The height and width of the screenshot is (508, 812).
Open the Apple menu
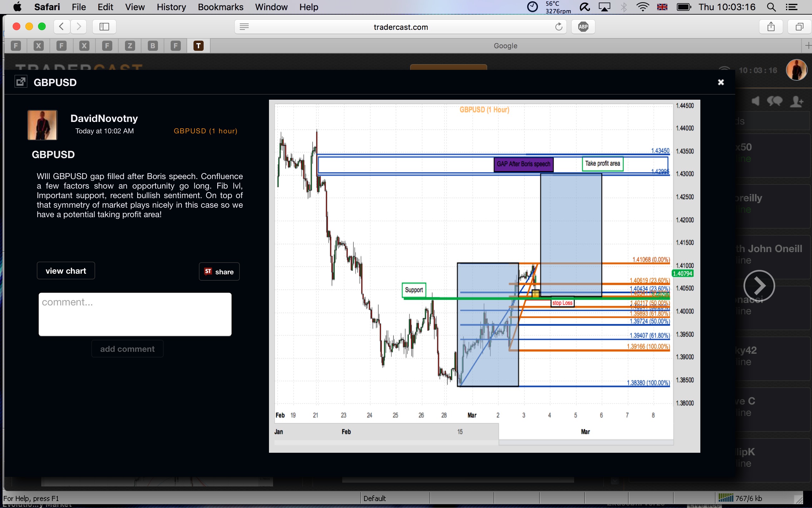click(x=17, y=7)
